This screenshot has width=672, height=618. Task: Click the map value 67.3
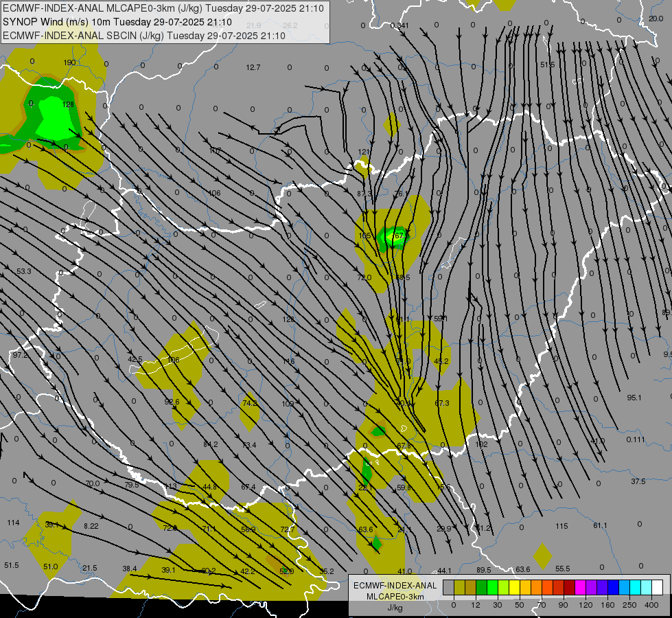[x=442, y=403]
